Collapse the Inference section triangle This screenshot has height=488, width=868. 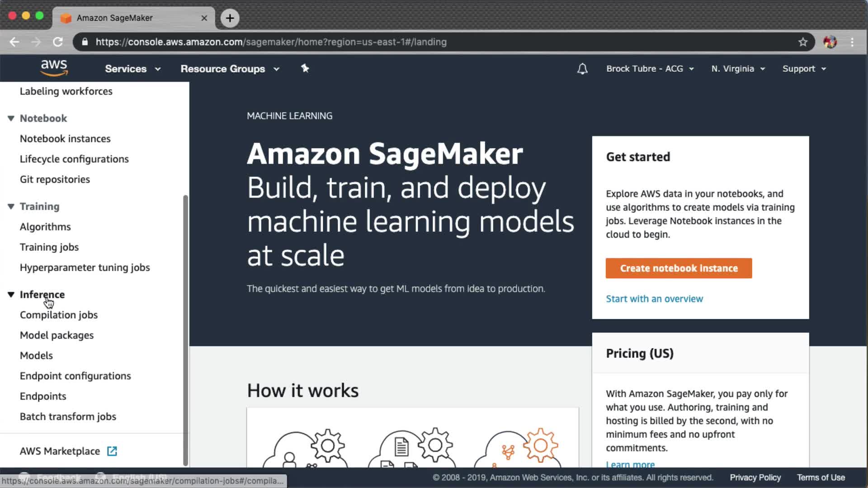pyautogui.click(x=11, y=295)
